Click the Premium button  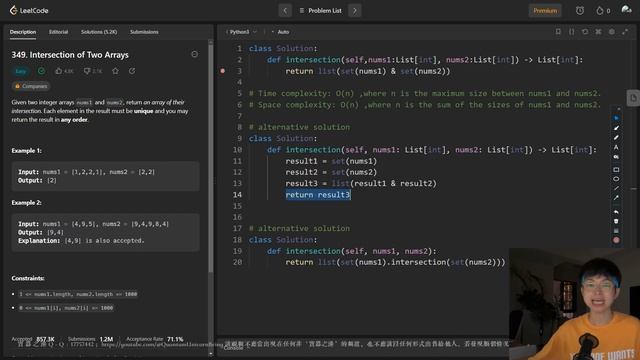click(x=545, y=11)
